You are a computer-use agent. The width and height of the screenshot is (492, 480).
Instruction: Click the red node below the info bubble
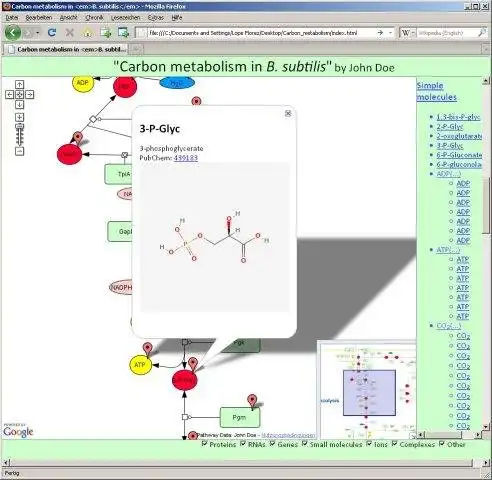click(184, 380)
